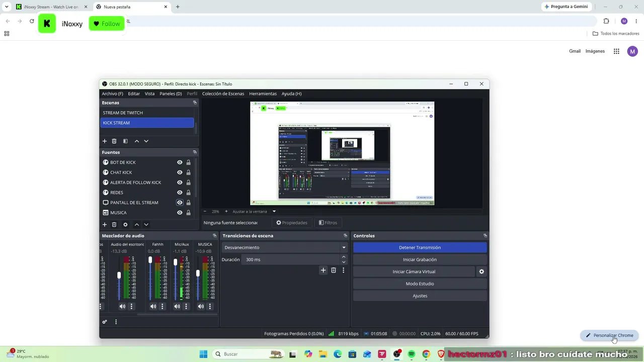Hide the PANTALL DE EL STREAM source

(x=180, y=203)
